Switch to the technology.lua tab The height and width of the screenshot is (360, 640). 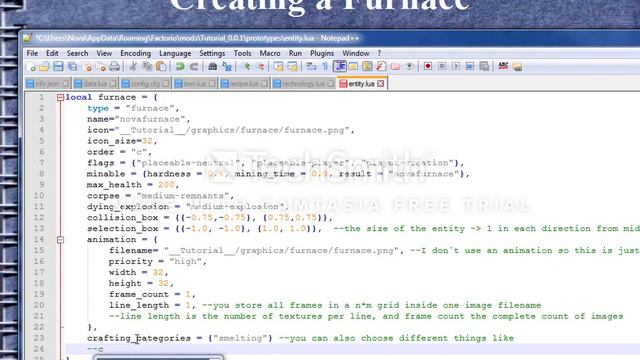(x=303, y=84)
